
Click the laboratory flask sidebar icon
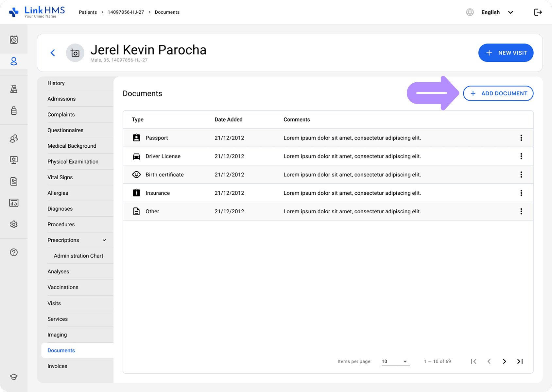coord(14,89)
